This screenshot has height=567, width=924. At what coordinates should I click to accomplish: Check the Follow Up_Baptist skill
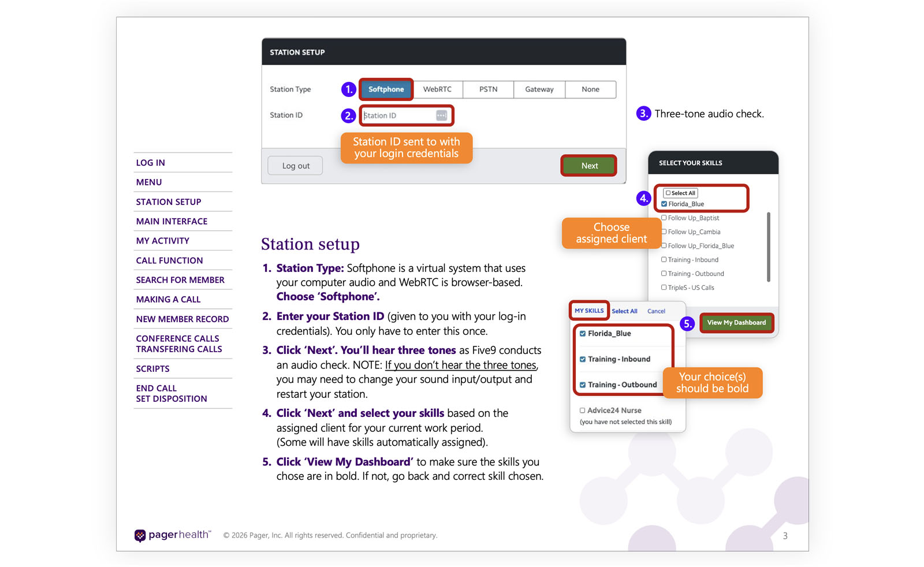pos(664,218)
